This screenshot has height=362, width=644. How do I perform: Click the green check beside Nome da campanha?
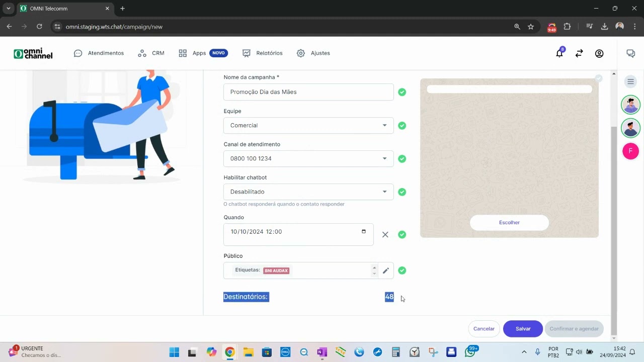point(402,92)
